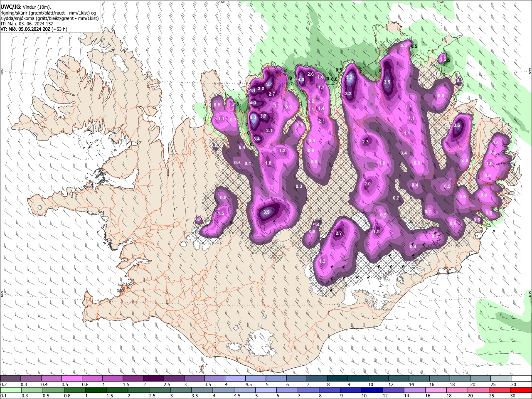Image resolution: width=532 pixels, height=399 pixels.
Task: Select the 4.2 value on the map
Action: (x=268, y=84)
